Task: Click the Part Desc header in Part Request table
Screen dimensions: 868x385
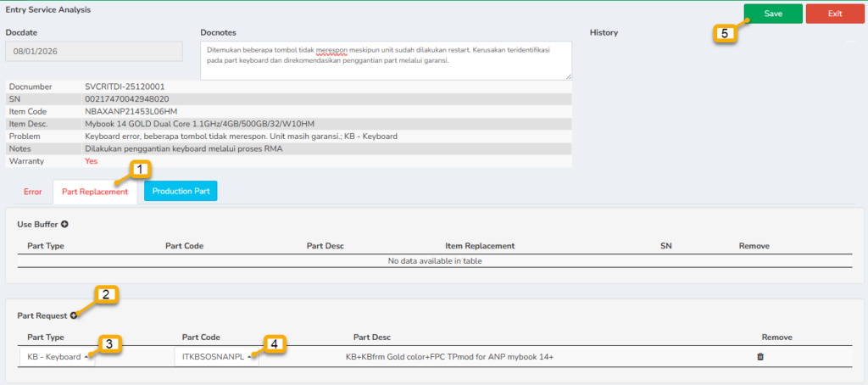Action: 372,337
